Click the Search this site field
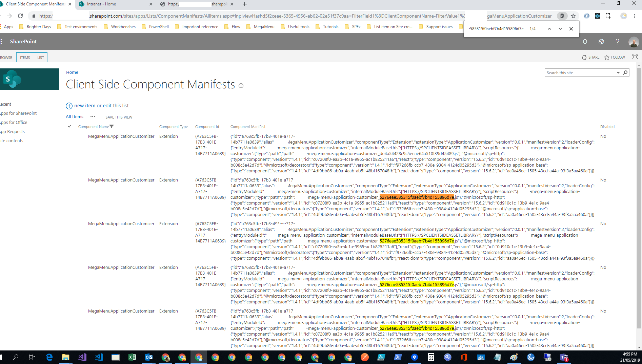The image size is (642, 364). point(580,73)
